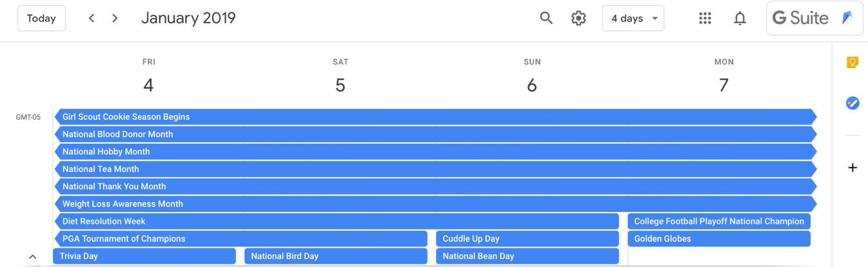Open the National Bird Day event
Screen dimensions: 868x267
[x=336, y=256]
